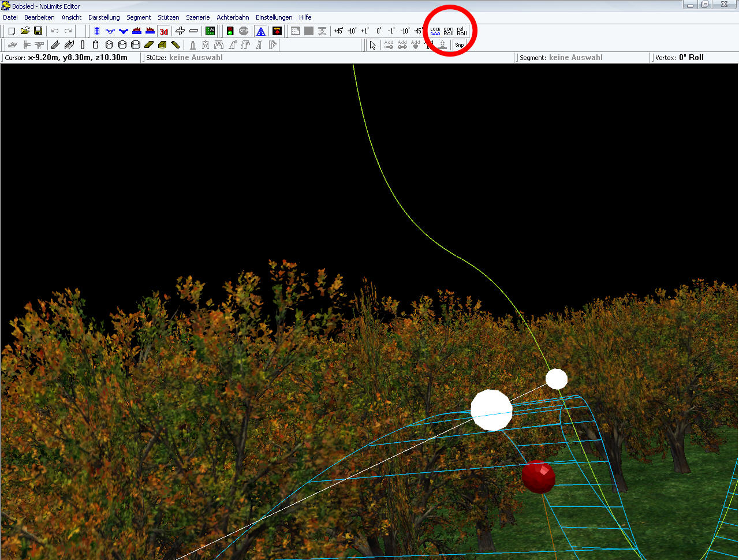The height and width of the screenshot is (560, 739).
Task: Expand the Einstellungen menu
Action: tap(274, 17)
